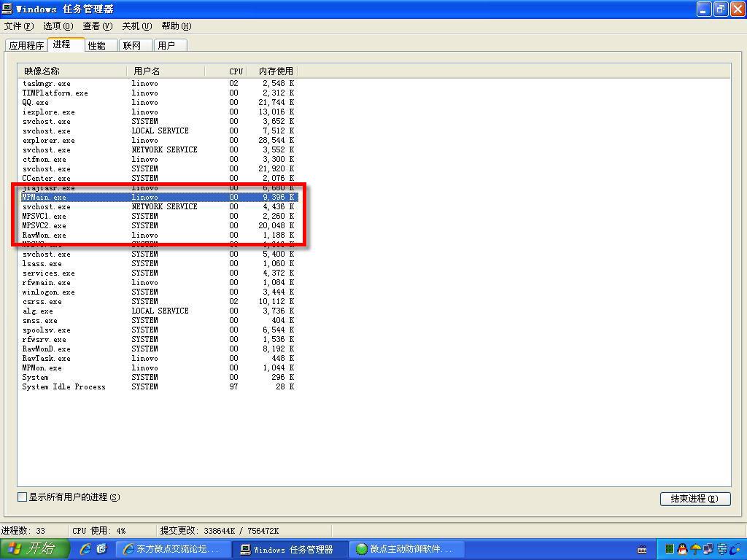Screen dimensions: 747x560
Task: Open the 查看(V) menu
Action: (x=97, y=26)
